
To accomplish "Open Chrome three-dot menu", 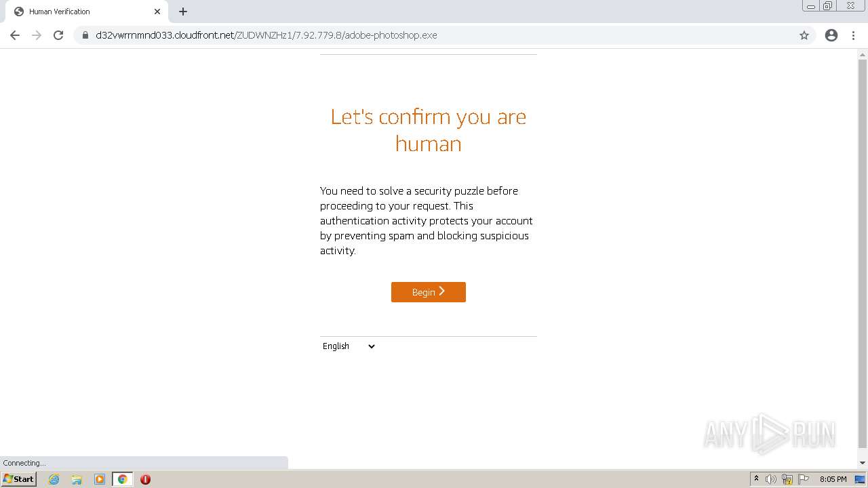I will click(x=854, y=35).
